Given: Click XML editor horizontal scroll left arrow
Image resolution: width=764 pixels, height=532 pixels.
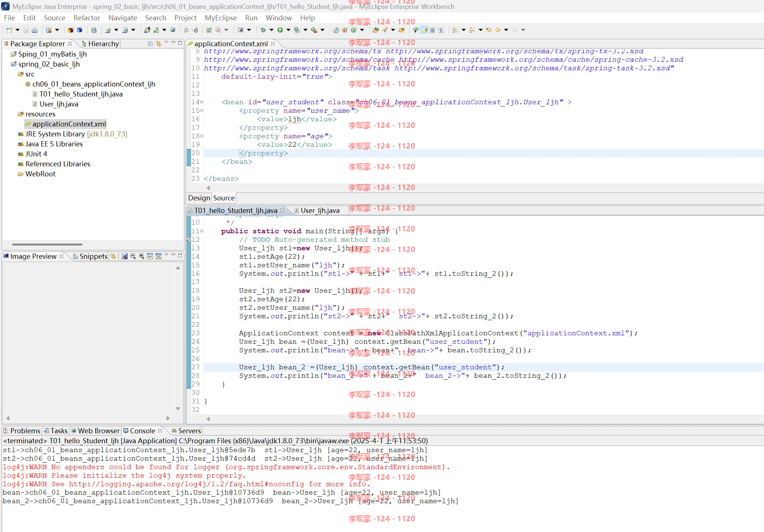Looking at the screenshot, I should pos(208,188).
